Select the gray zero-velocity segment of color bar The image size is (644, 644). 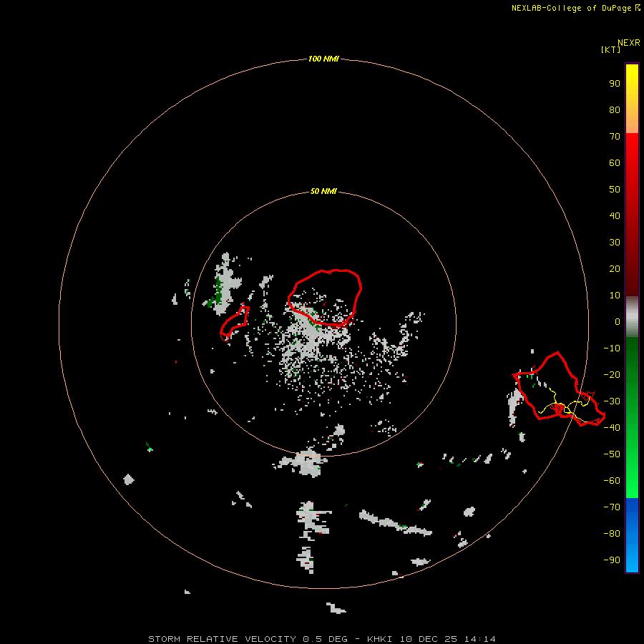tap(632, 317)
